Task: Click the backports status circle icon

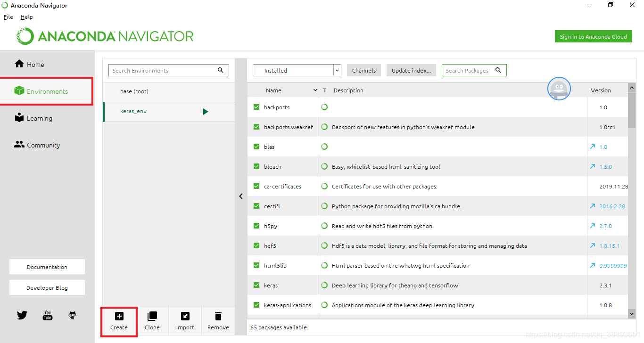Action: pos(324,107)
